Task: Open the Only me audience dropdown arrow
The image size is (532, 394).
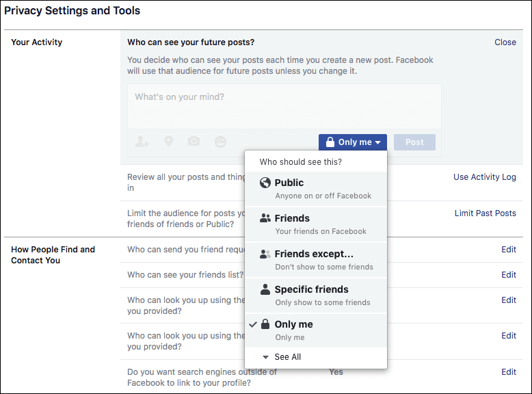Action: pos(377,142)
